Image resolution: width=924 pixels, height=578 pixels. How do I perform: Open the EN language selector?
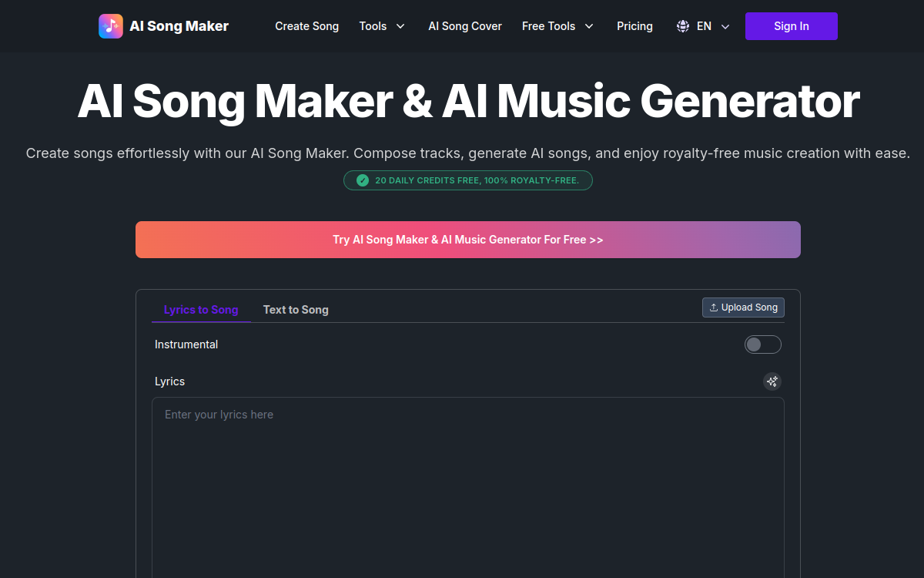[x=703, y=26]
